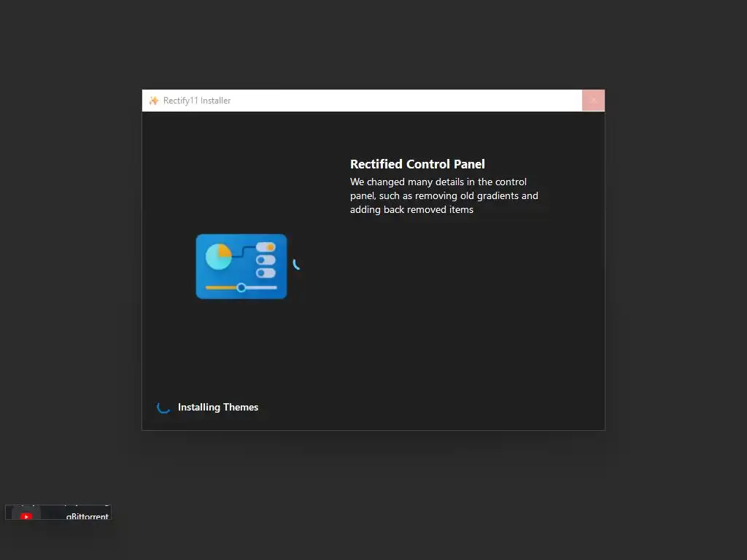747x560 pixels.
Task: Click the Rectified Control Panel heading
Action: 417,164
